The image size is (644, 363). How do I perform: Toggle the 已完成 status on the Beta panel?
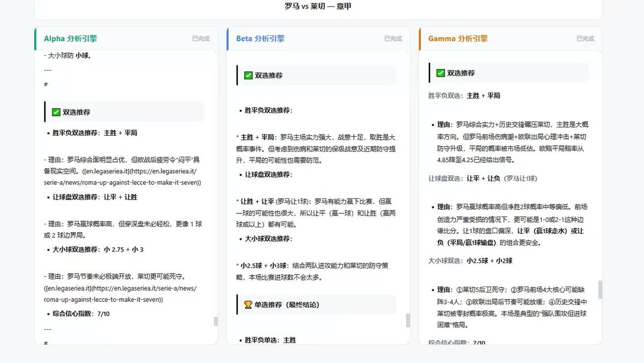click(x=393, y=38)
